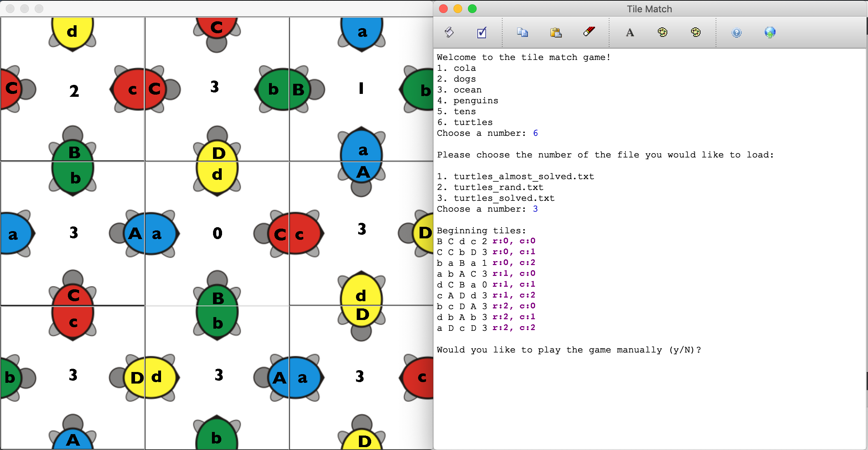868x450 pixels.
Task: Click the red eraser clear icon
Action: [x=589, y=32]
